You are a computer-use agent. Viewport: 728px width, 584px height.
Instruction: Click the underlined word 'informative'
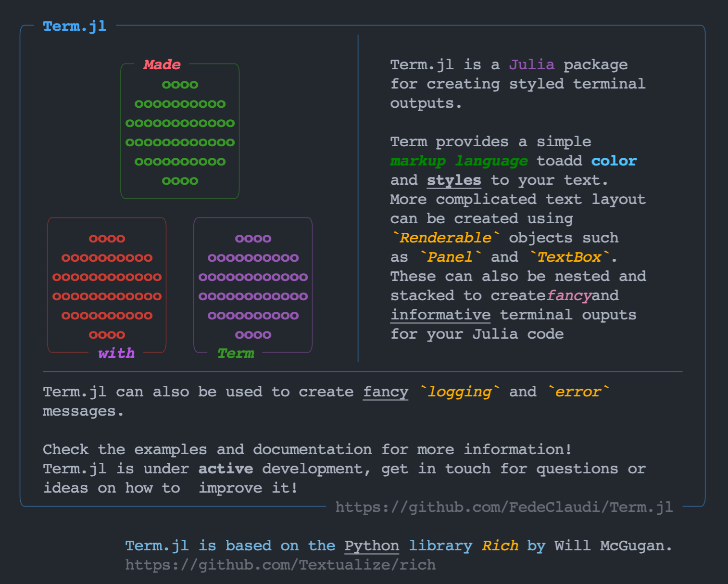[x=440, y=315]
